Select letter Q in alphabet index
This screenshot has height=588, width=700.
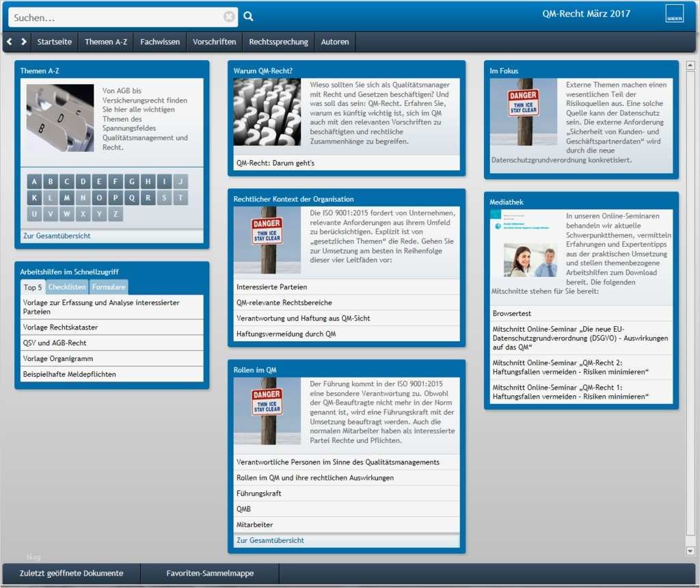[132, 198]
